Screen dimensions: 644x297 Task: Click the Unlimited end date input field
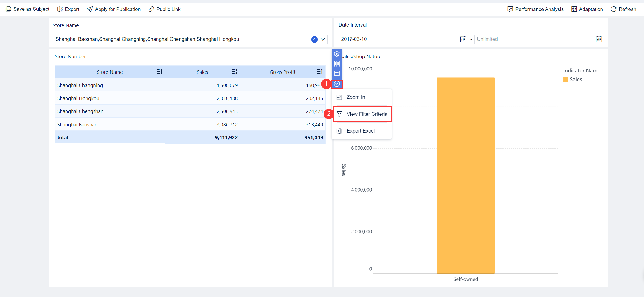coord(533,39)
